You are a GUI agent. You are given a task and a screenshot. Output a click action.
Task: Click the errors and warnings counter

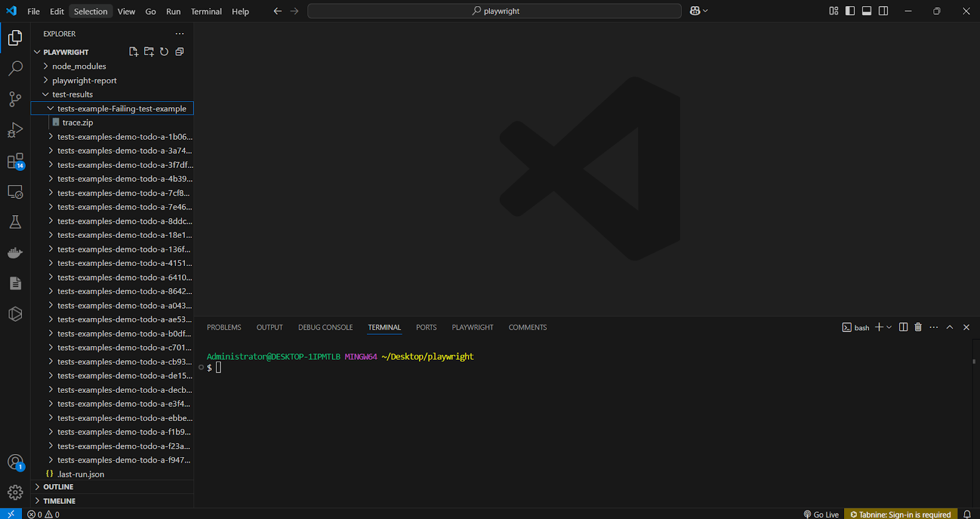(x=43, y=514)
